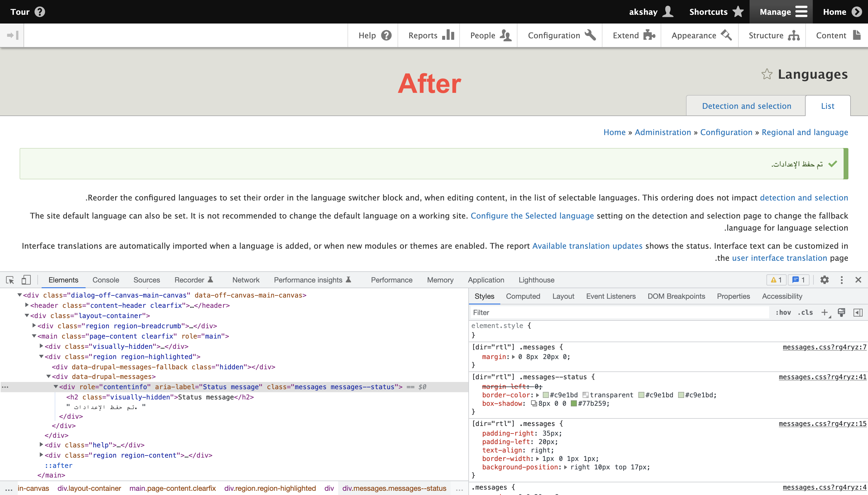Click the new style rule plus icon
The width and height of the screenshot is (868, 495).
[825, 312]
